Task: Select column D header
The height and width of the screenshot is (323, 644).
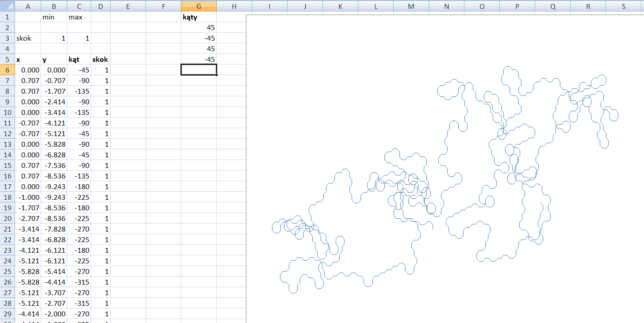Action: click(x=100, y=6)
